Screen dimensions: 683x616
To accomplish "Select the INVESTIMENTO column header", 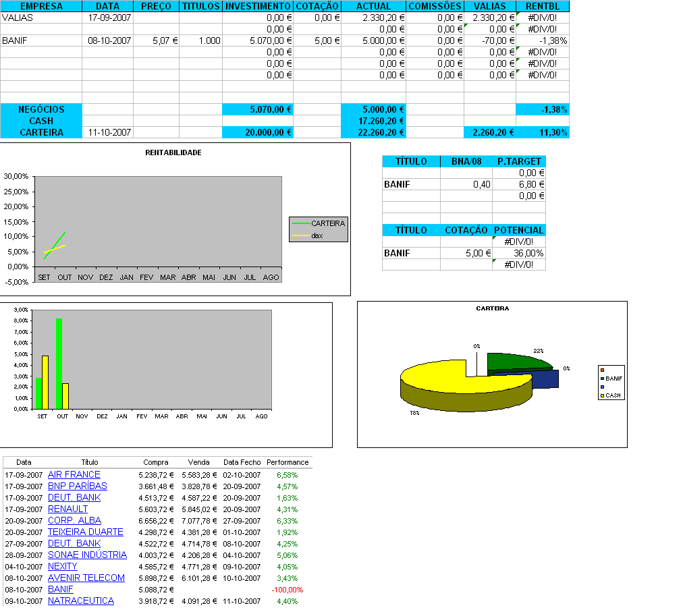I will 258,6.
